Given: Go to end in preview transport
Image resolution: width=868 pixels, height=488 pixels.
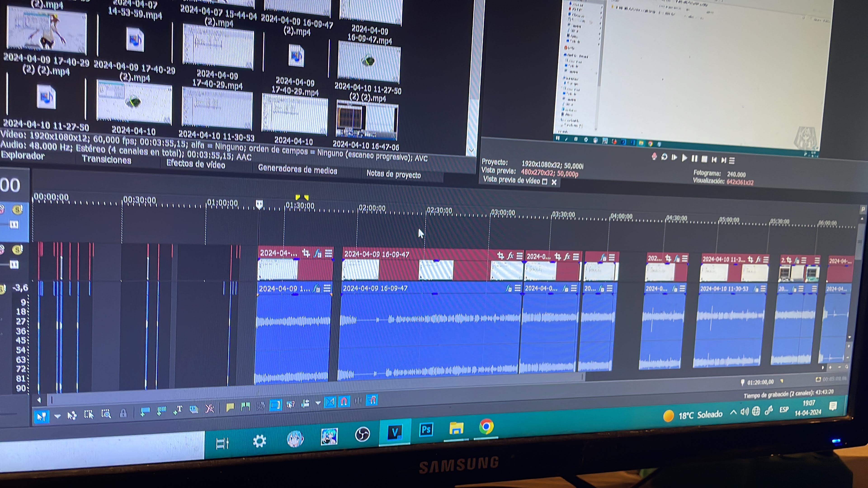Looking at the screenshot, I should (x=723, y=160).
